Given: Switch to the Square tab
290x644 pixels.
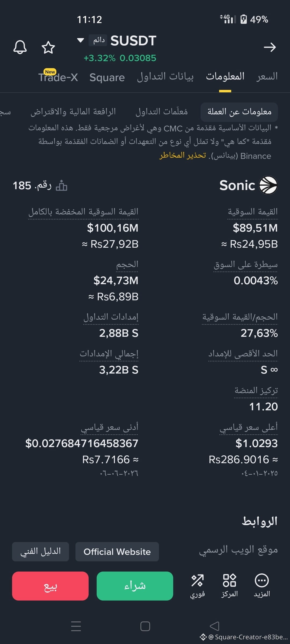Looking at the screenshot, I should click(107, 78).
